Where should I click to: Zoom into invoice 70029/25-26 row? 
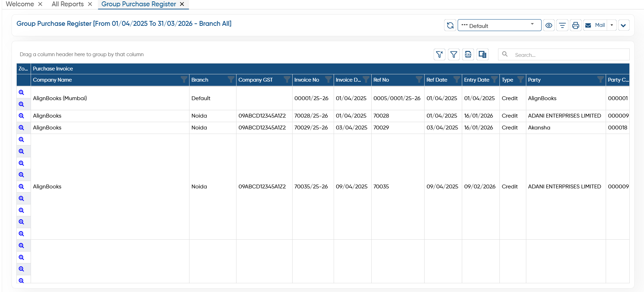click(x=21, y=128)
